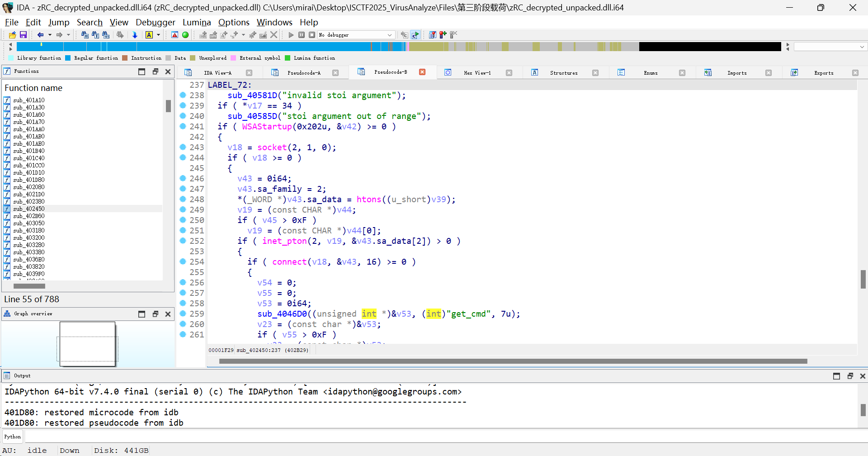Switch to the Imports tab
This screenshot has width=868, height=456.
coord(737,73)
